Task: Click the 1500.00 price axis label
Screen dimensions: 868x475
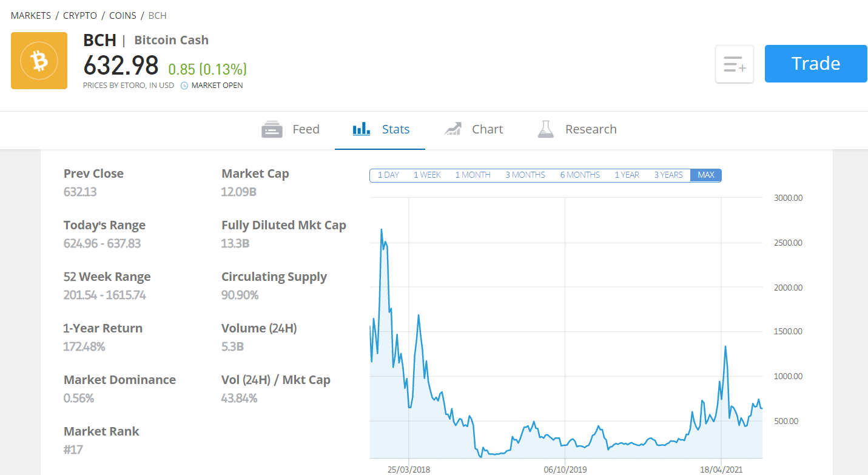Action: point(789,331)
